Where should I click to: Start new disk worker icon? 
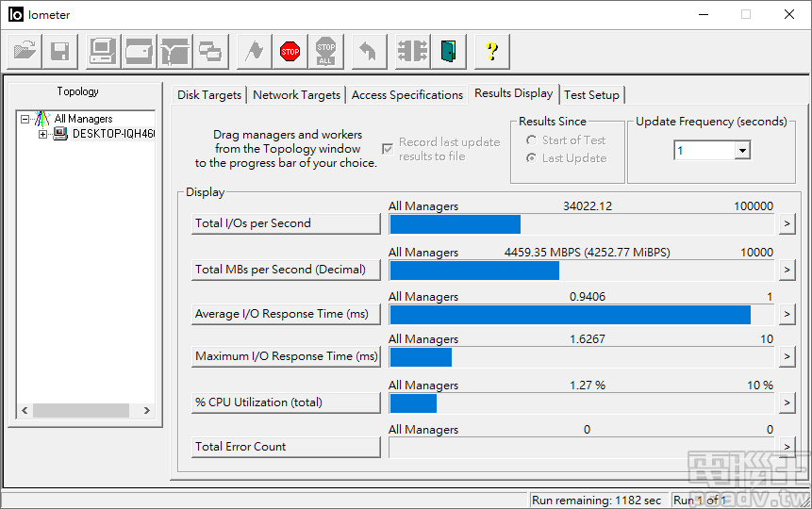point(139,51)
